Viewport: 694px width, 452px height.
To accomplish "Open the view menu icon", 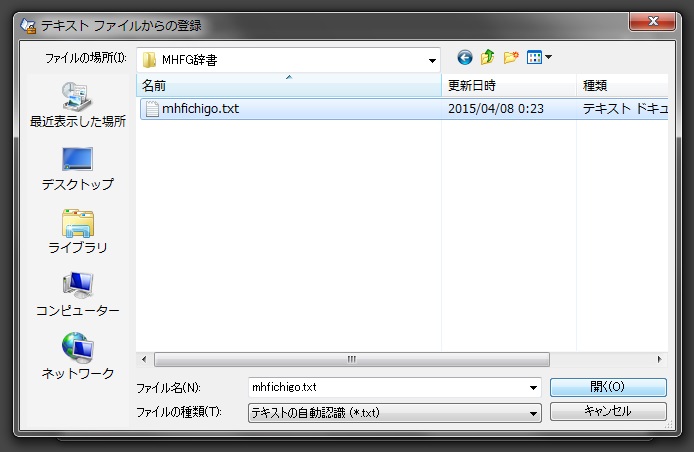I will (x=534, y=57).
